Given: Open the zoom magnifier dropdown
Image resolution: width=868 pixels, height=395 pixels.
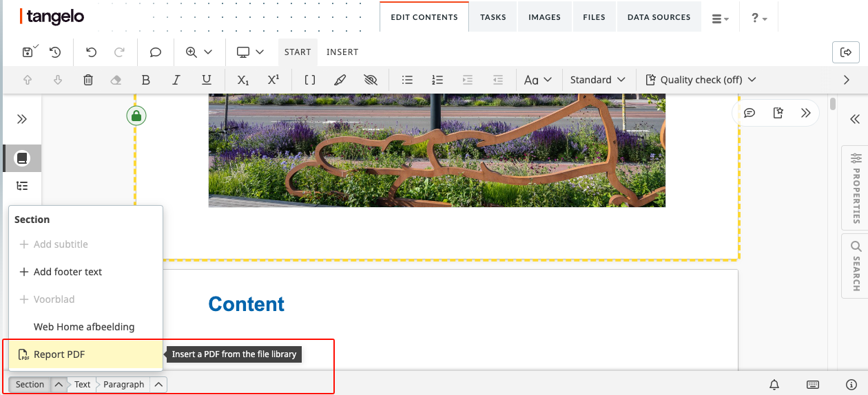Looking at the screenshot, I should [x=198, y=52].
